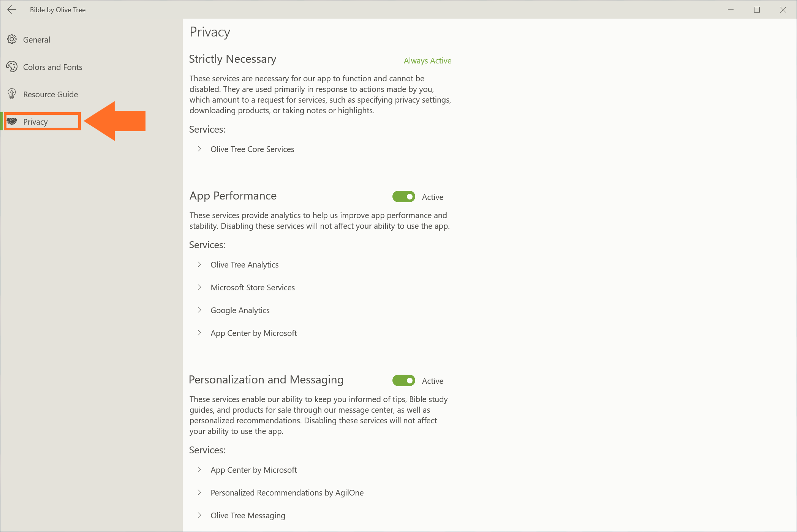Screen dimensions: 797x532
Task: Disable the App Performance toggle
Action: coord(403,197)
